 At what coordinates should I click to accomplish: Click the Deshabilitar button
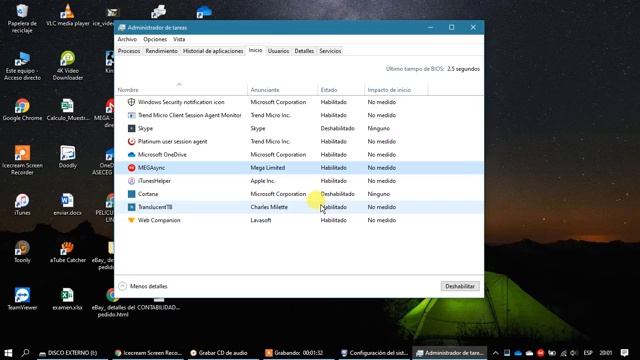(x=460, y=286)
